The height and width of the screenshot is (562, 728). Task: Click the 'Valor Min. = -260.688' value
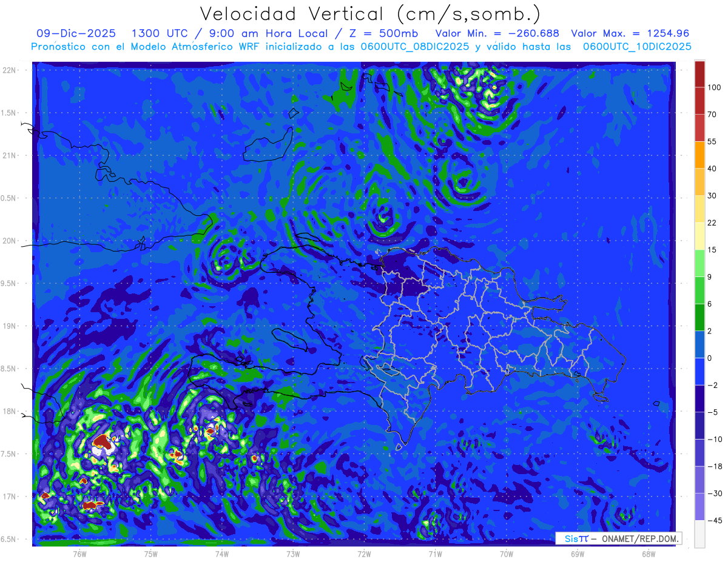pos(498,33)
